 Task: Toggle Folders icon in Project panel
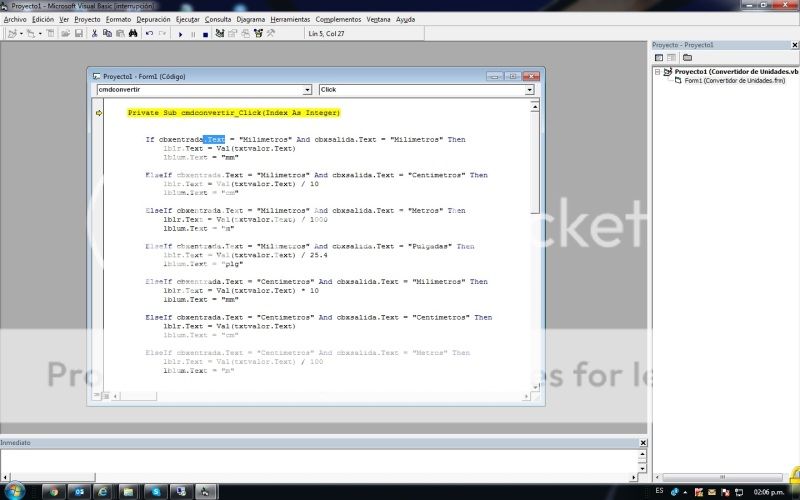coord(688,58)
